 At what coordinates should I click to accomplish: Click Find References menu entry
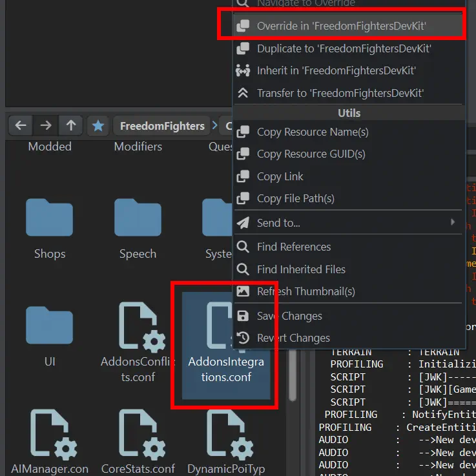tap(293, 247)
